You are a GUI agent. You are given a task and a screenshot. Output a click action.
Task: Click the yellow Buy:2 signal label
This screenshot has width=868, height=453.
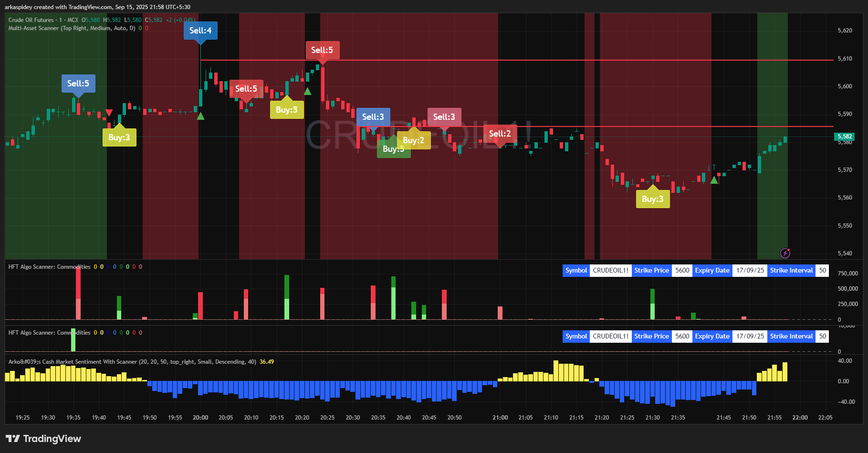(413, 140)
